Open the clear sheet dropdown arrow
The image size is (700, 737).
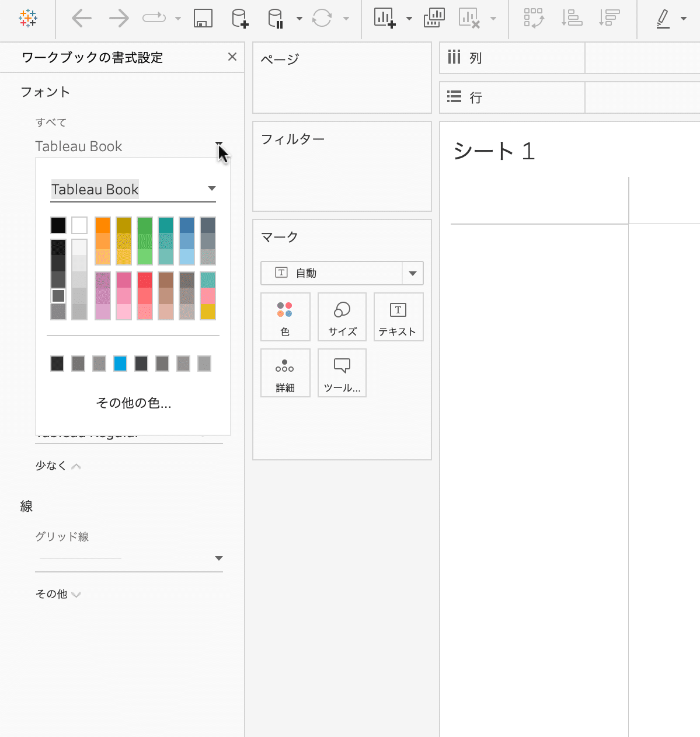(493, 19)
